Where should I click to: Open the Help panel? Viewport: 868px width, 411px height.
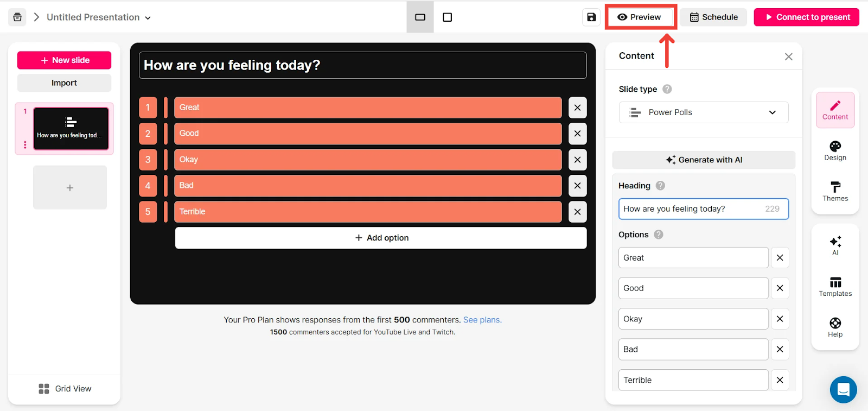[x=835, y=327]
